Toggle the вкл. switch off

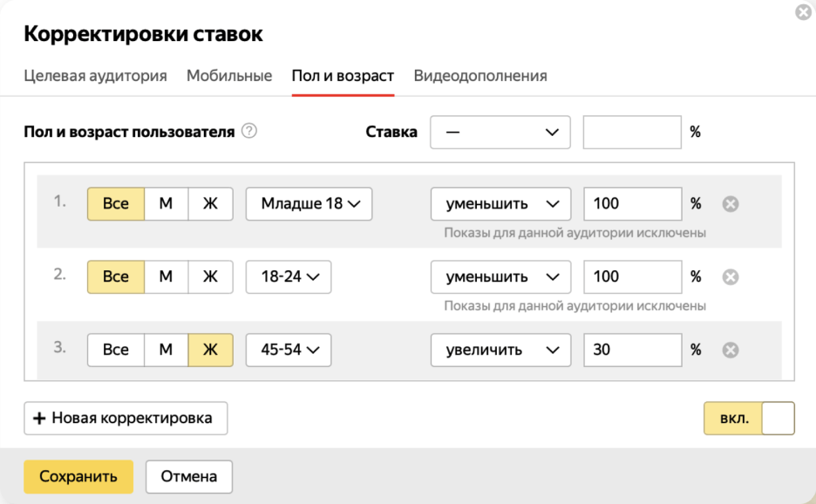coord(749,419)
